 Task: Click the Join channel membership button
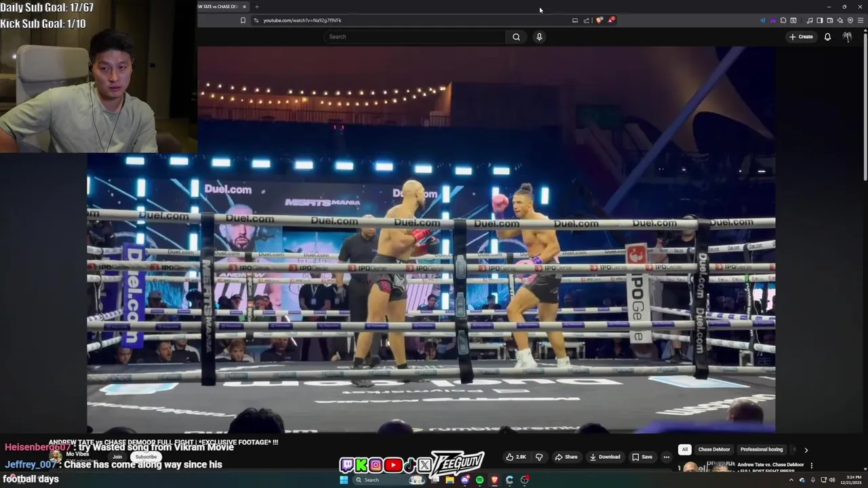(117, 457)
